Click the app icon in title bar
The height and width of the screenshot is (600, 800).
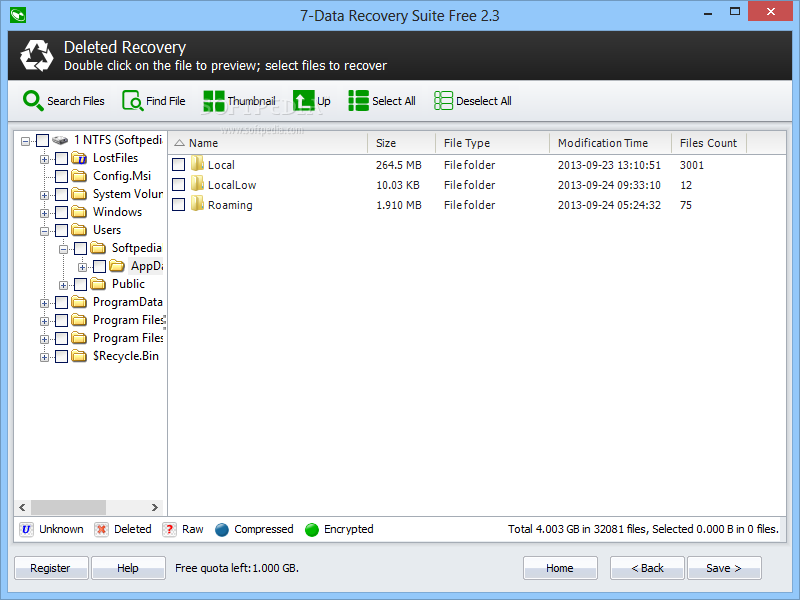click(x=18, y=15)
